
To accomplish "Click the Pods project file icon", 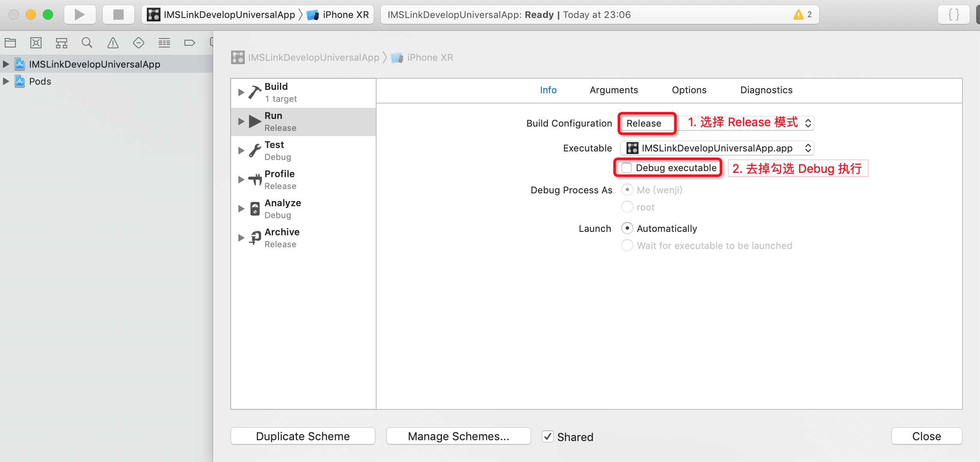I will (x=20, y=81).
